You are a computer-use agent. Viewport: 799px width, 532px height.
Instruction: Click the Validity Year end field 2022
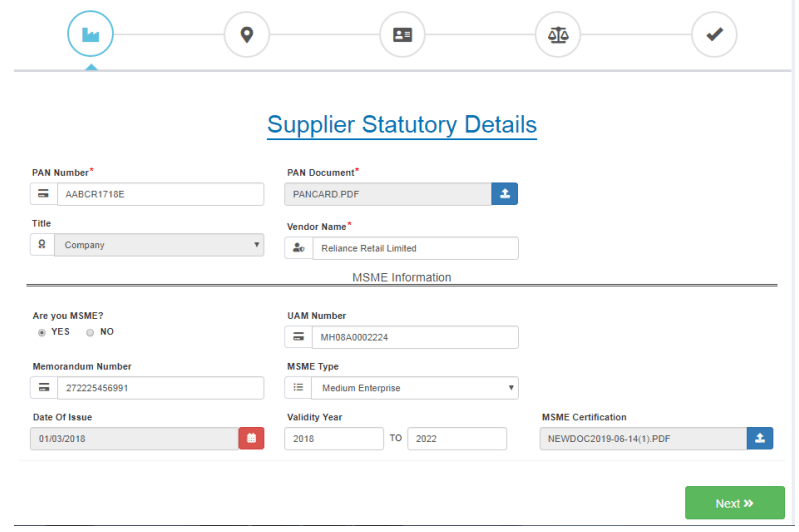pyautogui.click(x=457, y=438)
